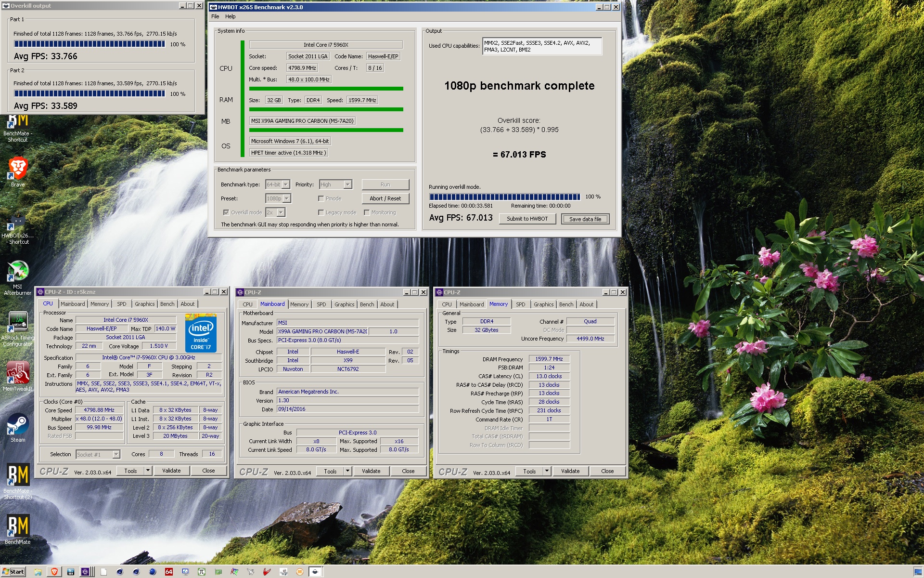Click the green graphics card taskbar icon
This screenshot has width=924, height=578.
click(x=218, y=572)
